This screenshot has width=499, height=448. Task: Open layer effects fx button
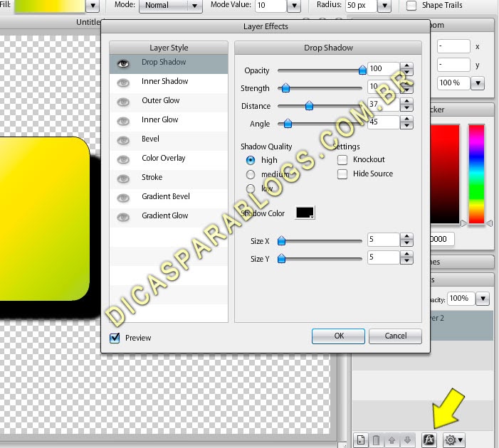pos(429,440)
